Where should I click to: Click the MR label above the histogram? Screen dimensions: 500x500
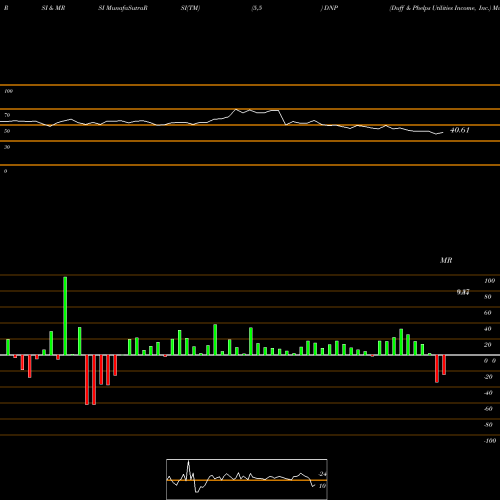pos(446,260)
